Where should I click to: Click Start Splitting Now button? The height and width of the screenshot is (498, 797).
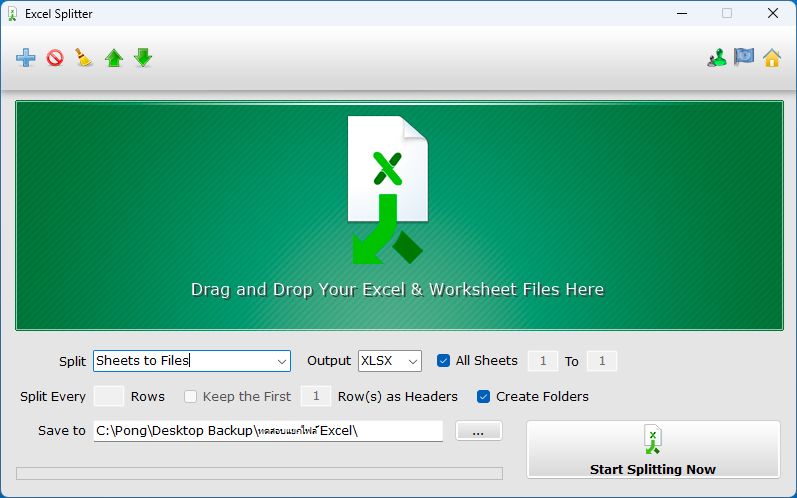[x=653, y=449]
